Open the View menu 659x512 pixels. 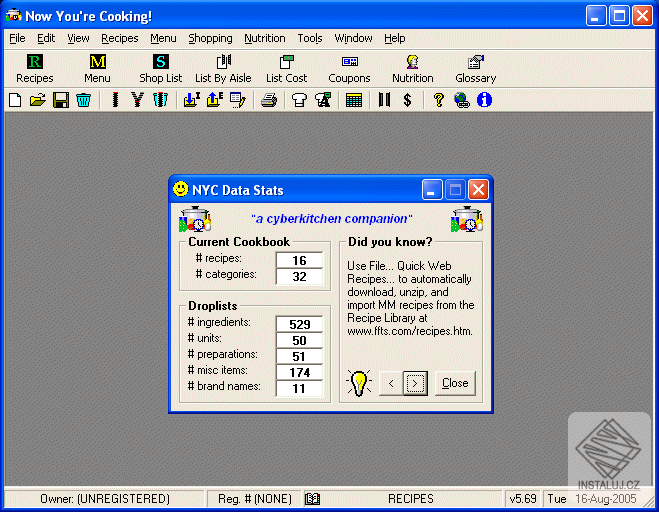coord(78,38)
